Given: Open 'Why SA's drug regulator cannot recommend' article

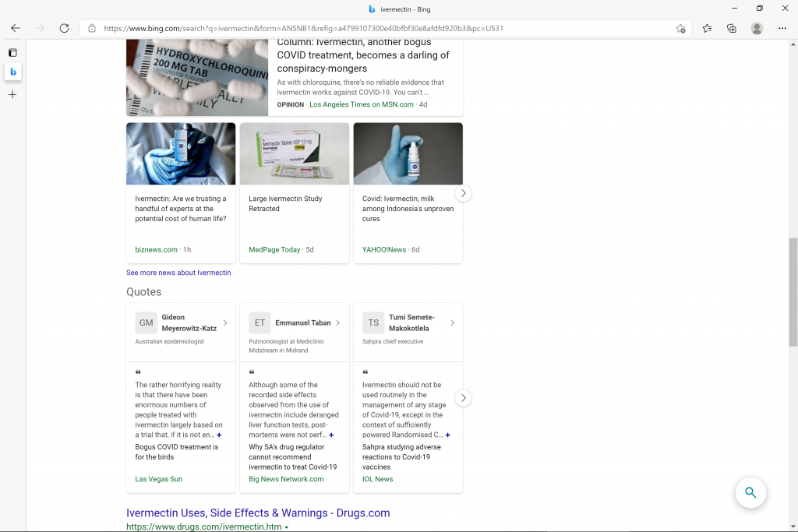Looking at the screenshot, I should [293, 456].
